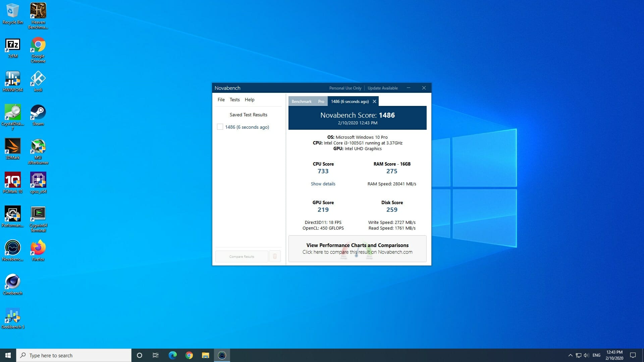
Task: Select the Performance test desktop icon
Action: [x=13, y=217]
